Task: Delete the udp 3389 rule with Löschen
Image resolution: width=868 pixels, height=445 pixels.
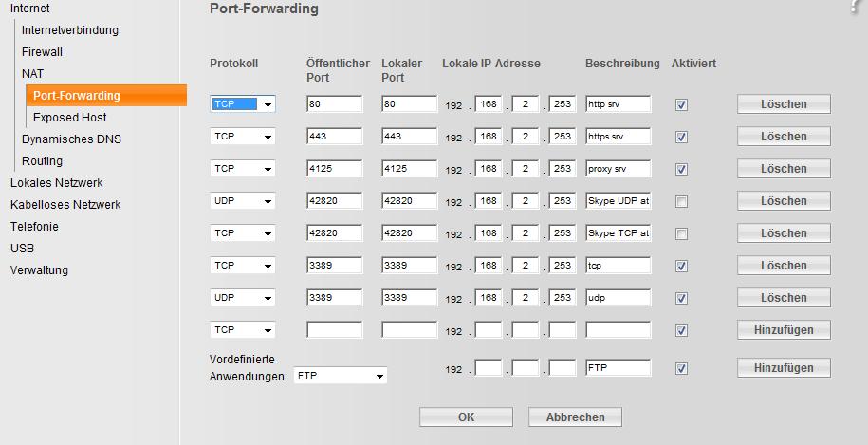Action: [x=784, y=298]
